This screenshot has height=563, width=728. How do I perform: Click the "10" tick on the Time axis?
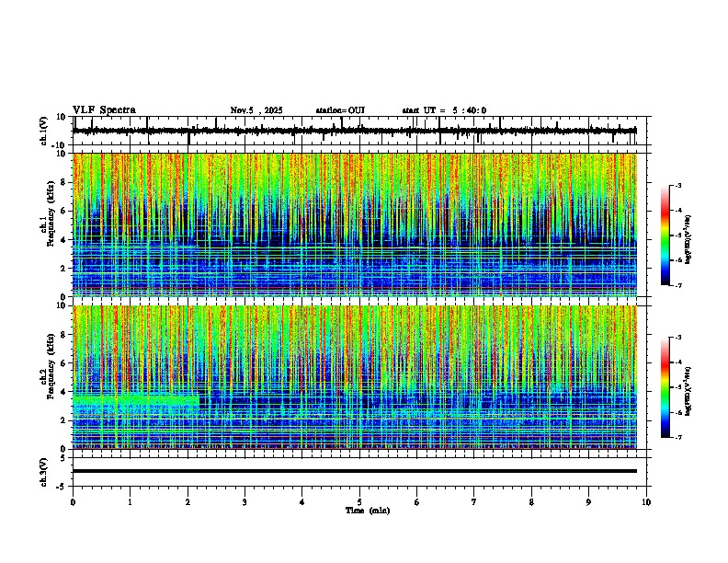(646, 502)
